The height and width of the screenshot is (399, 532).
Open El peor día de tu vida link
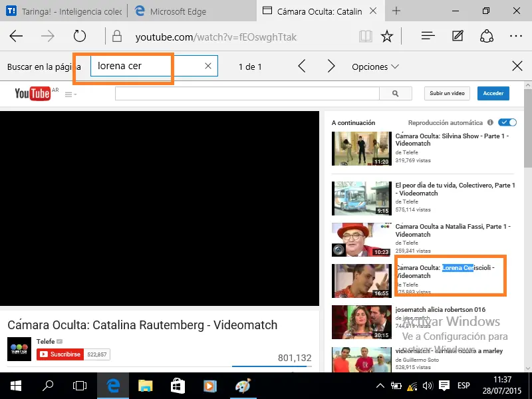455,189
